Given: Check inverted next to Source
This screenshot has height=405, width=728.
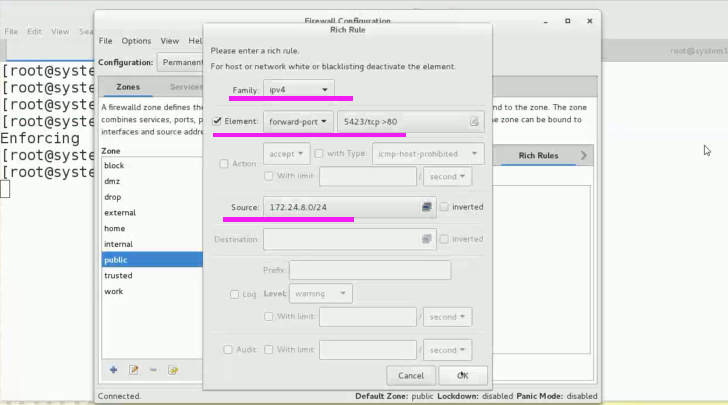Looking at the screenshot, I should click(x=444, y=207).
